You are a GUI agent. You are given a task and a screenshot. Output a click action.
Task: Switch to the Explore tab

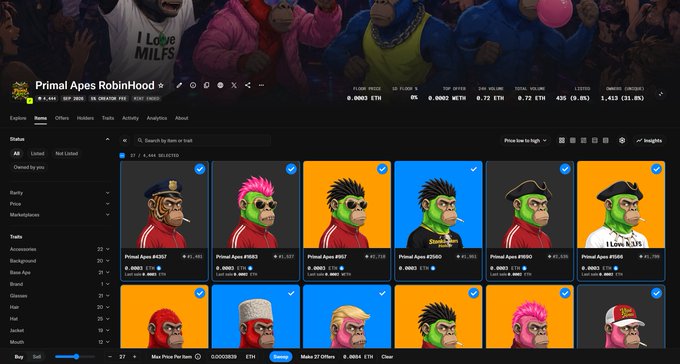18,118
